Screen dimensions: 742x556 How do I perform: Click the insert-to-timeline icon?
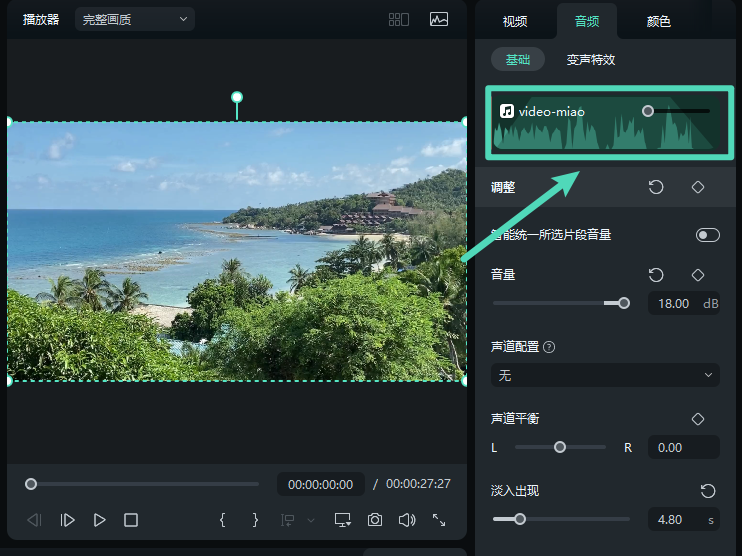(x=287, y=521)
